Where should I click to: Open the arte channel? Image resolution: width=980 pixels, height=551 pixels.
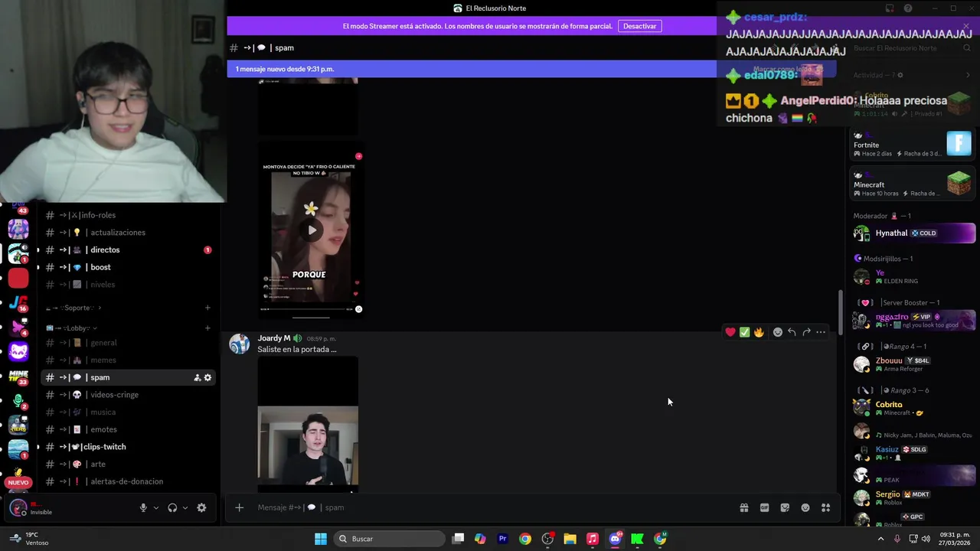(x=129, y=465)
